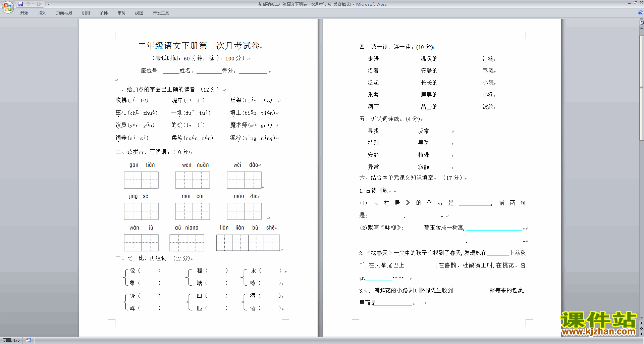Click the heading 四、读一读，连一连
The image size is (644, 344).
click(x=396, y=47)
